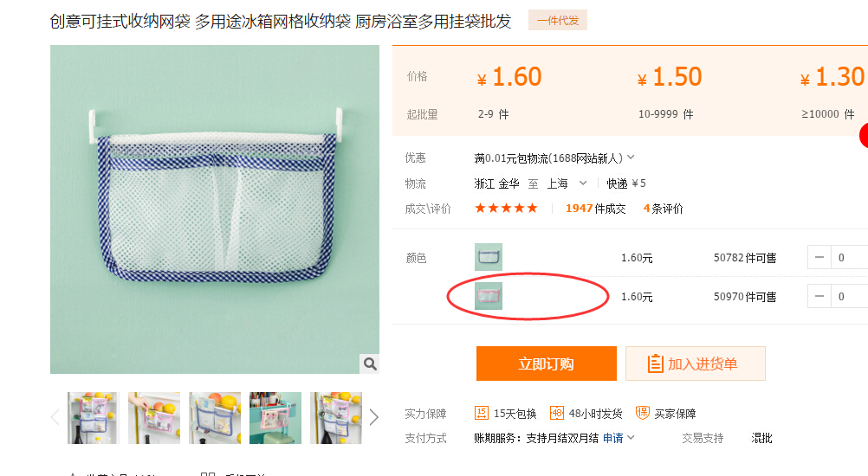Click the 加入进货单 add to cart button
Screen dimensions: 868x476
(695, 363)
